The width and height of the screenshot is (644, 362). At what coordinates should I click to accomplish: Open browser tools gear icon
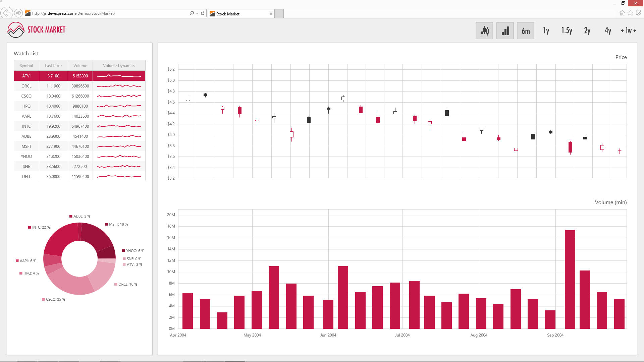pos(639,13)
